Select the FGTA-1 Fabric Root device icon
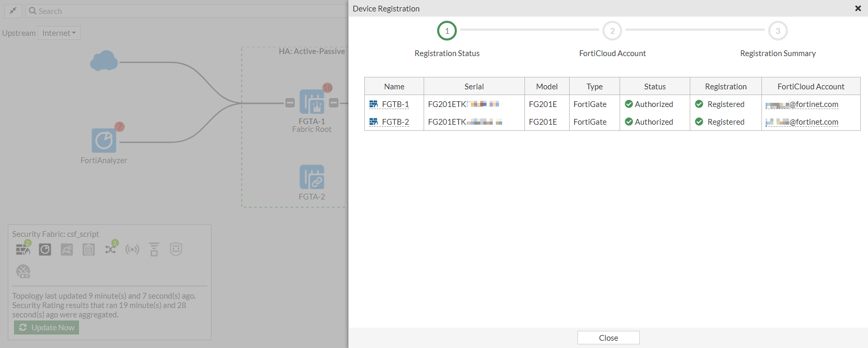 click(x=312, y=102)
